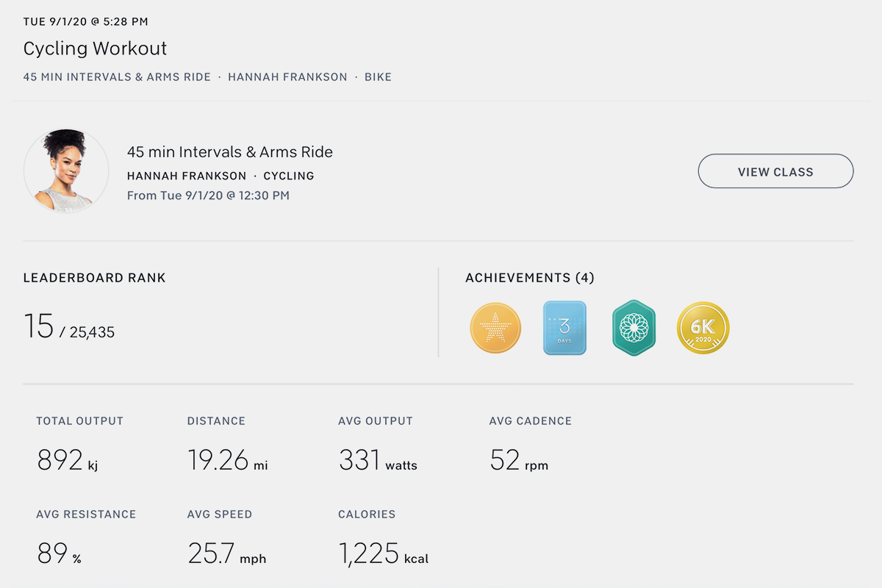Image resolution: width=882 pixels, height=588 pixels.
Task: Click the Achievements (4) heading
Action: tap(529, 278)
